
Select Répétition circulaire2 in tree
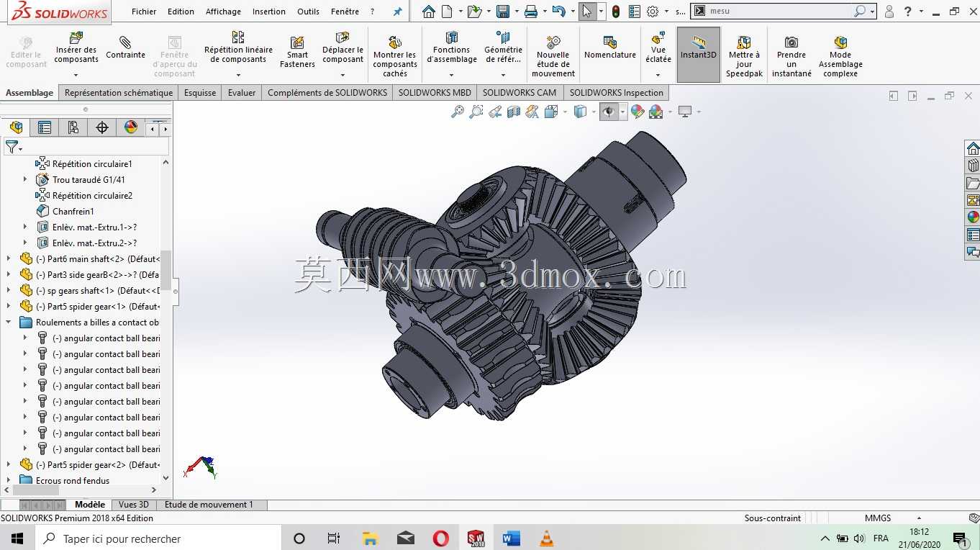click(x=92, y=196)
